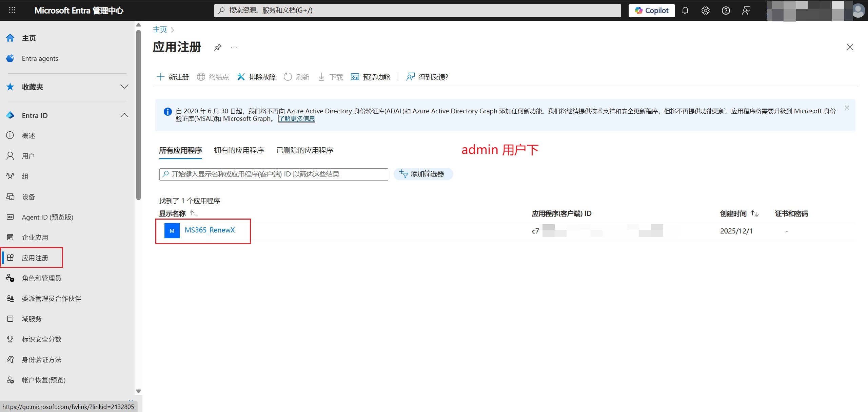Click the 2025/12/1 creation date cell
This screenshot has width=868, height=412.
pos(736,231)
